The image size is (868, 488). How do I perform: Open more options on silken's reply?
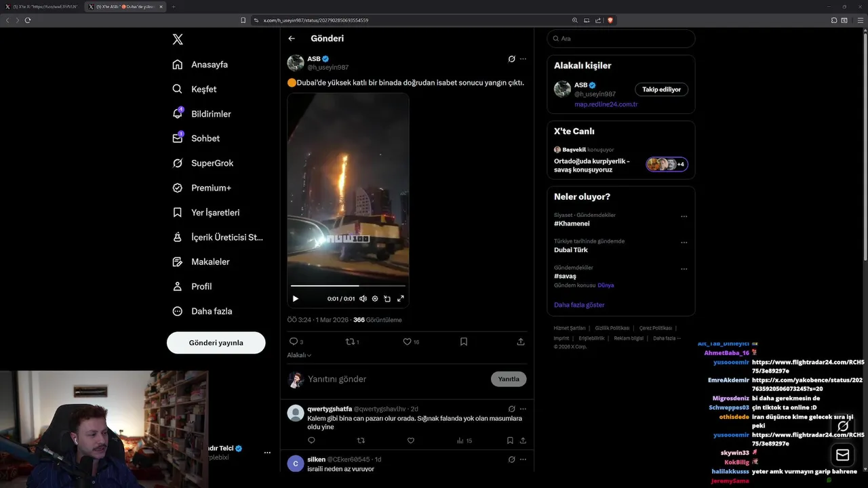coord(523,459)
